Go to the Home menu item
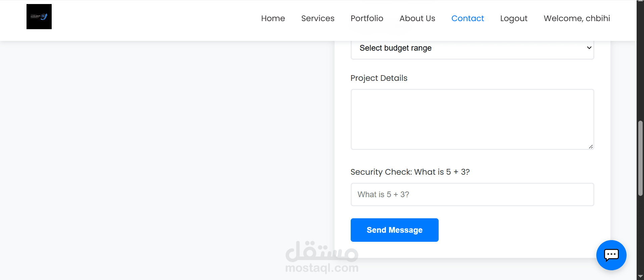The width and height of the screenshot is (644, 280). coord(273,18)
